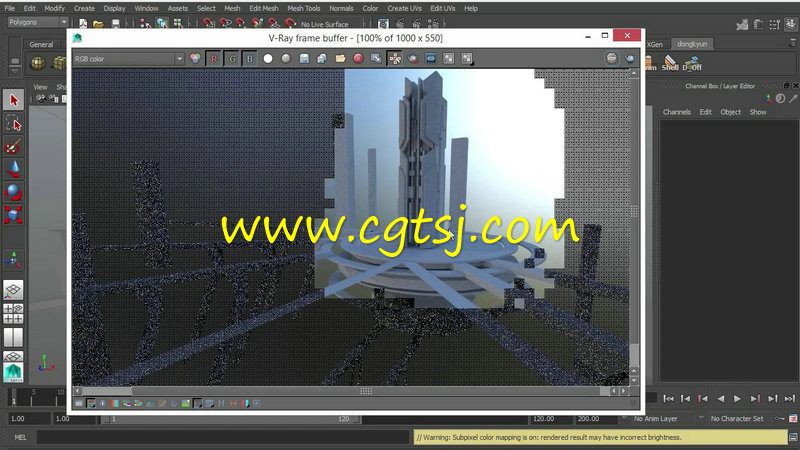
Task: Click the Object menu in Channel Box
Action: (x=731, y=112)
